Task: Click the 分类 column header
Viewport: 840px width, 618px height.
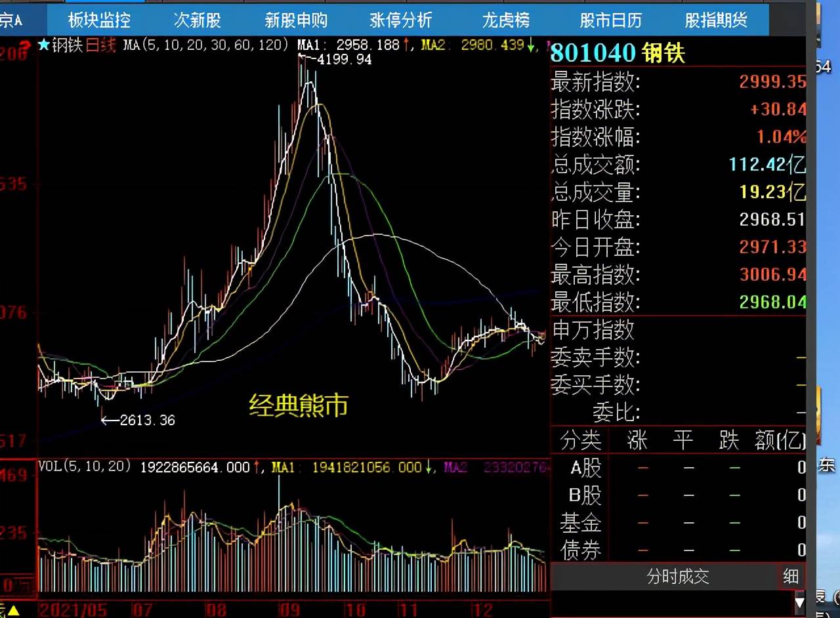Action: point(581,440)
